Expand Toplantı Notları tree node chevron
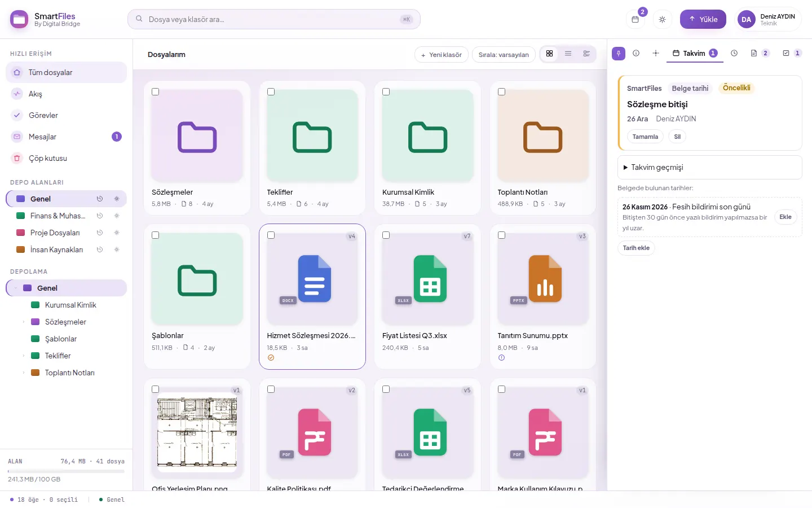The width and height of the screenshot is (812, 508). point(24,373)
